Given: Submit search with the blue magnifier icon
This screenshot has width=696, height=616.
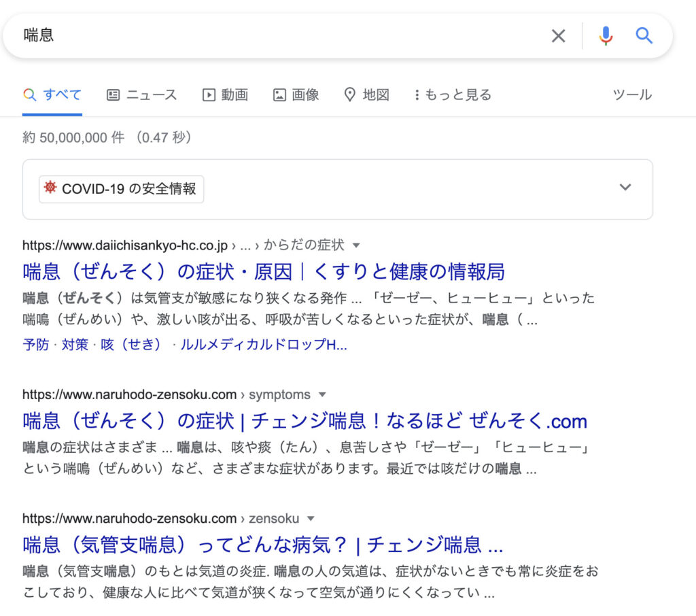Looking at the screenshot, I should pyautogui.click(x=644, y=35).
